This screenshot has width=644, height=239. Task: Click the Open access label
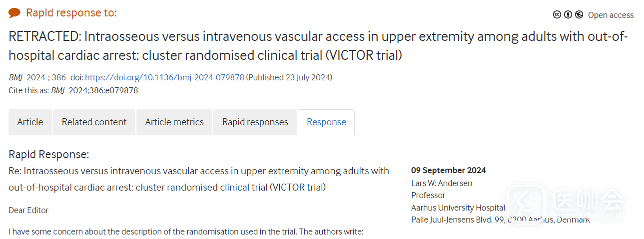611,15
